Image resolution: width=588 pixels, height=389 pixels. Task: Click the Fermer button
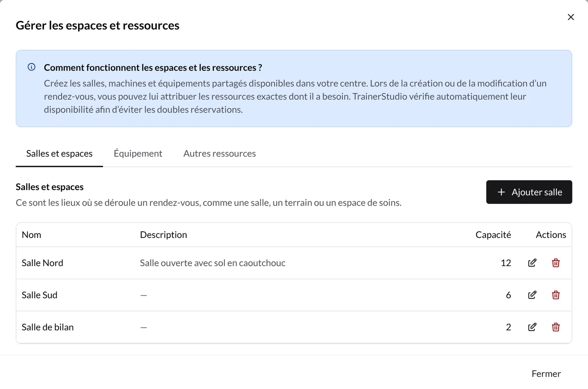pyautogui.click(x=546, y=374)
